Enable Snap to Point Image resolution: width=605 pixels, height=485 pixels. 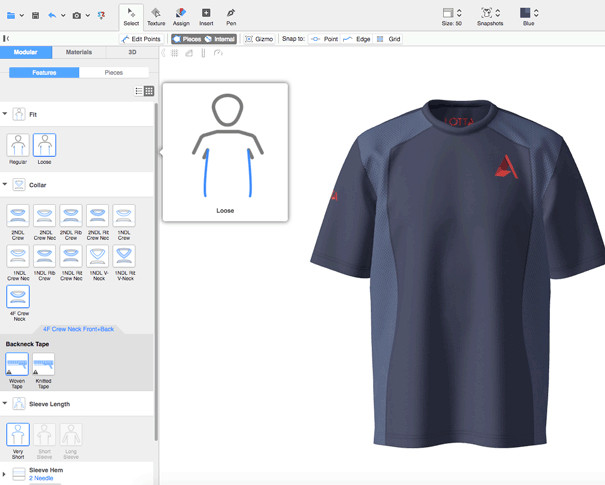pyautogui.click(x=323, y=39)
